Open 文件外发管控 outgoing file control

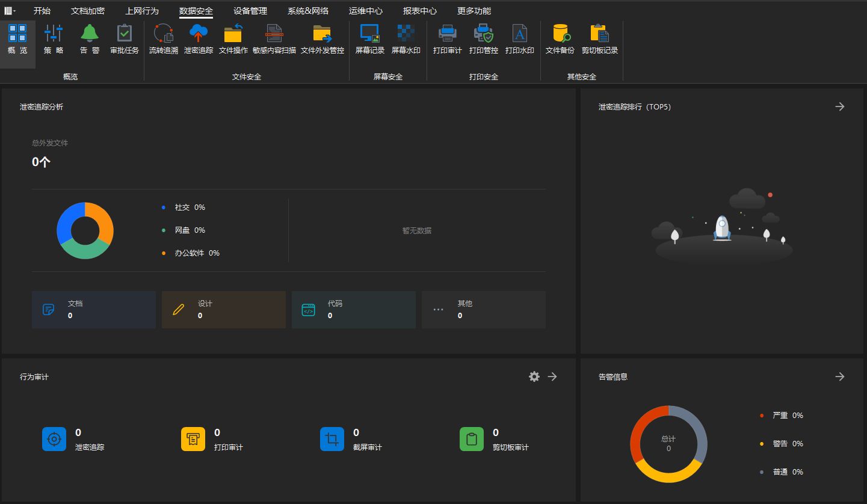click(x=322, y=40)
